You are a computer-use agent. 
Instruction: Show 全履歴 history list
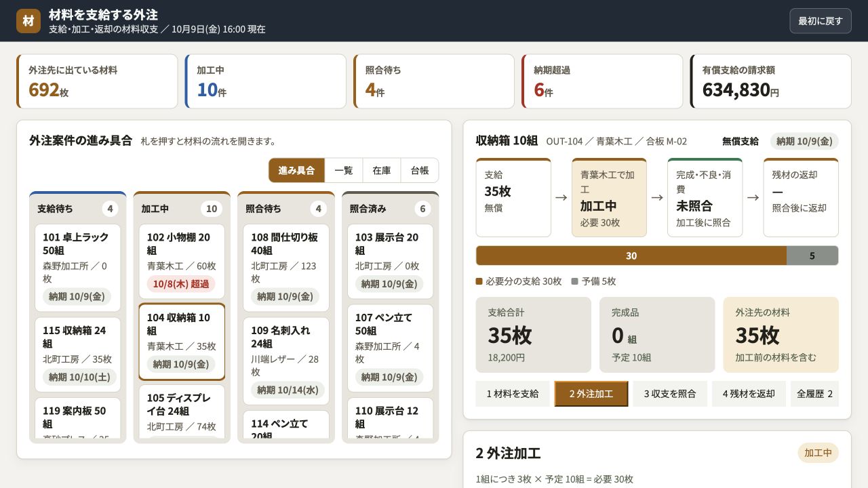[x=814, y=394]
